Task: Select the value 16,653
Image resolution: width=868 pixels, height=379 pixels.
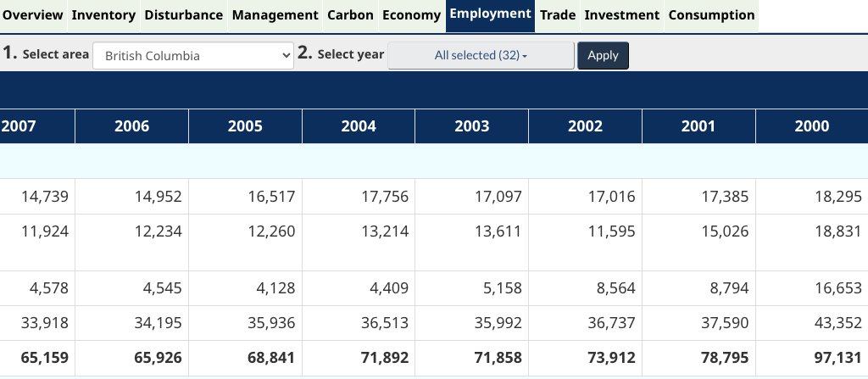Action: [838, 288]
